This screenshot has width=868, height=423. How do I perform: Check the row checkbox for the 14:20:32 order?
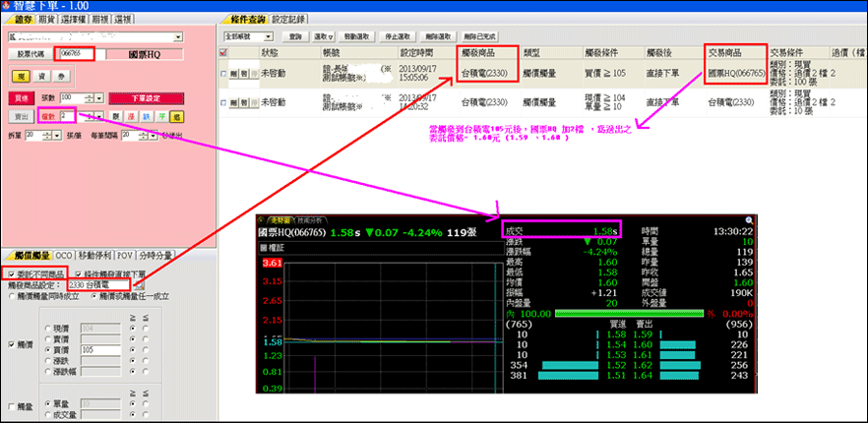(x=223, y=102)
